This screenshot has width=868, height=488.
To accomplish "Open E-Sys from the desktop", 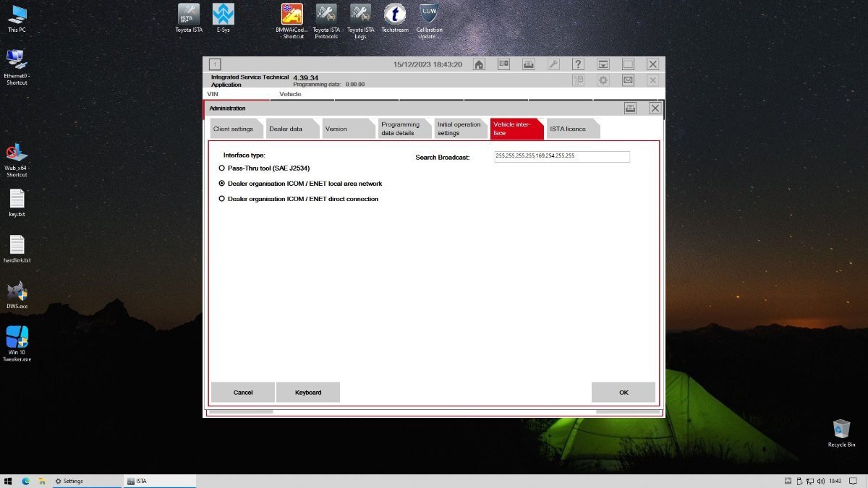I will pyautogui.click(x=222, y=16).
